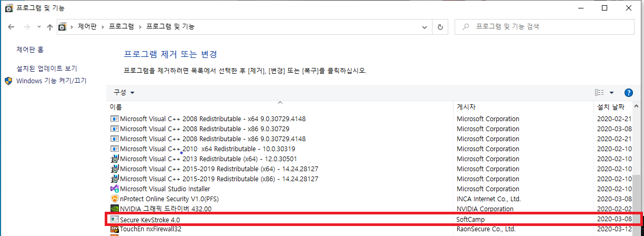Open Windows 기능 켜기/끄기 link
The width and height of the screenshot is (644, 236).
52,81
